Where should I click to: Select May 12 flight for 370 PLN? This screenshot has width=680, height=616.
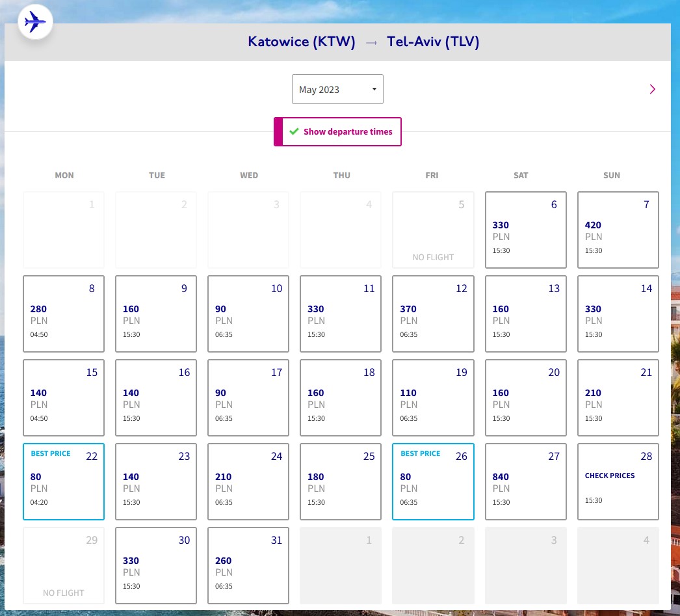pyautogui.click(x=433, y=314)
